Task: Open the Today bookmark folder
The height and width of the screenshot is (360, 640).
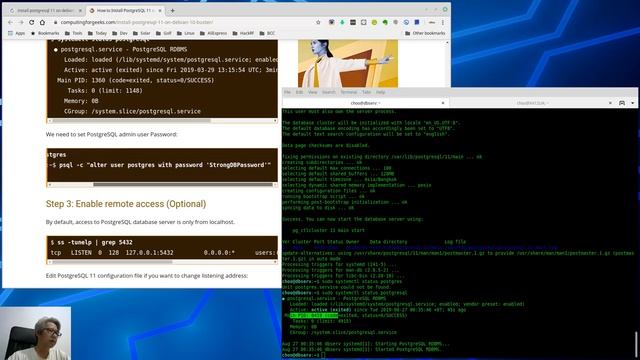Action: coord(98,33)
